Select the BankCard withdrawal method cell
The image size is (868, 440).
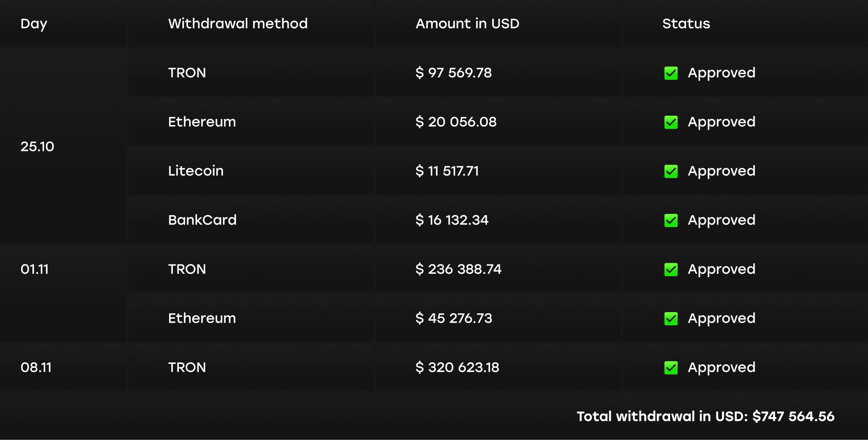202,220
